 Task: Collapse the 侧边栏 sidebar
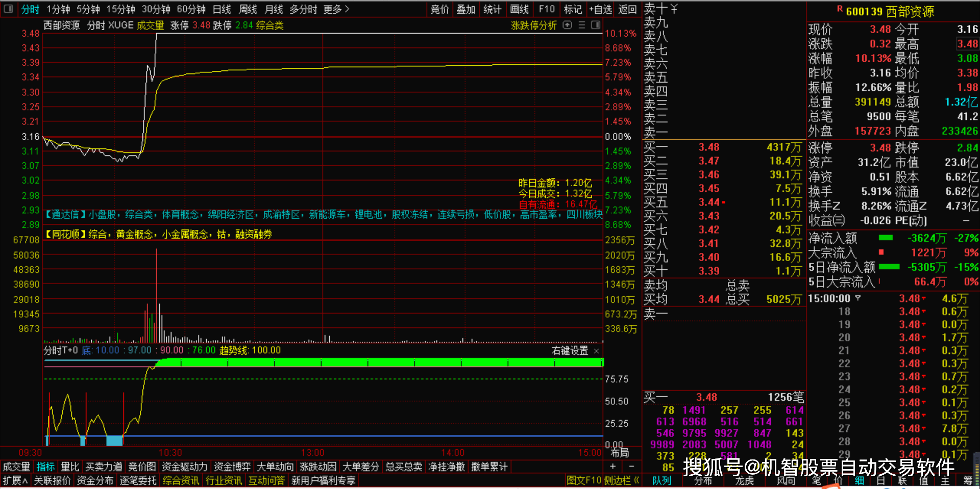(622, 480)
